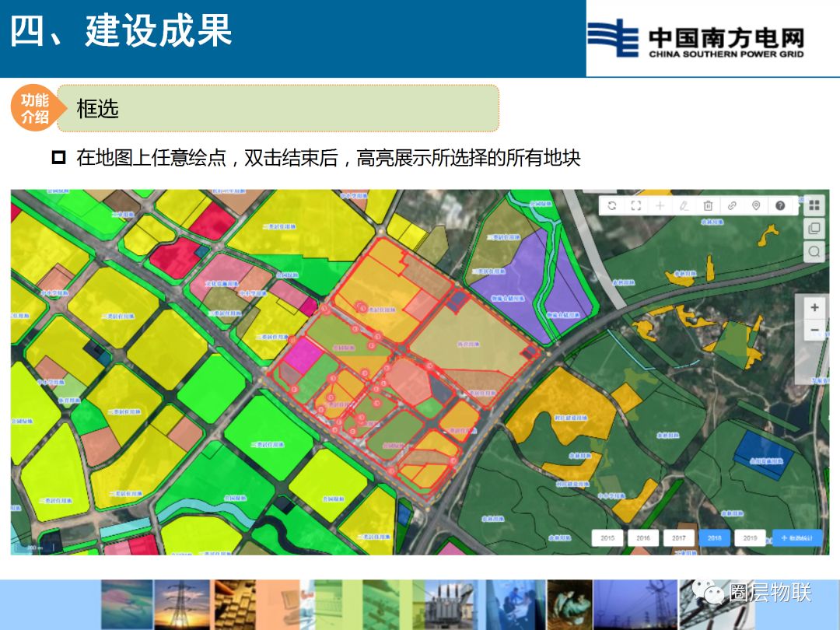Click the refresh icon in the map toolbar

(x=612, y=205)
